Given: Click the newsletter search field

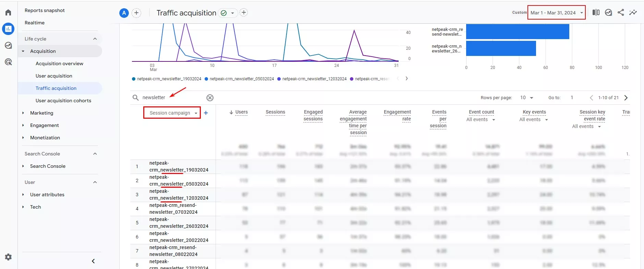Looking at the screenshot, I should click(x=172, y=97).
